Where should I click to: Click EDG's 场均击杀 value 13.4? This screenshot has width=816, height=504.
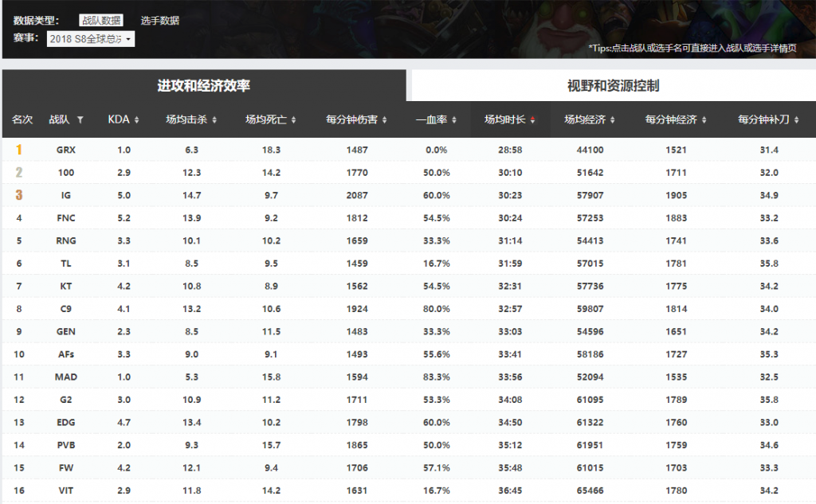click(191, 422)
